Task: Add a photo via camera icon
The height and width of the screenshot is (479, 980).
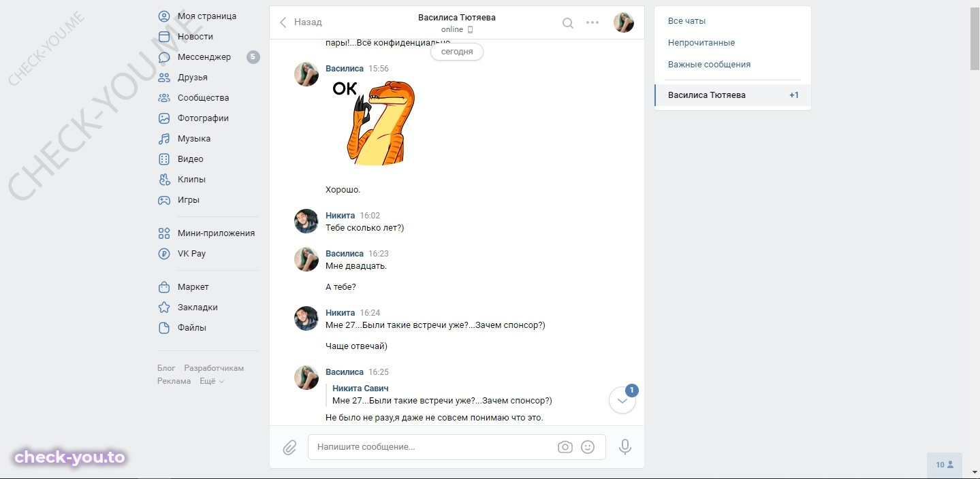Action: pyautogui.click(x=565, y=447)
